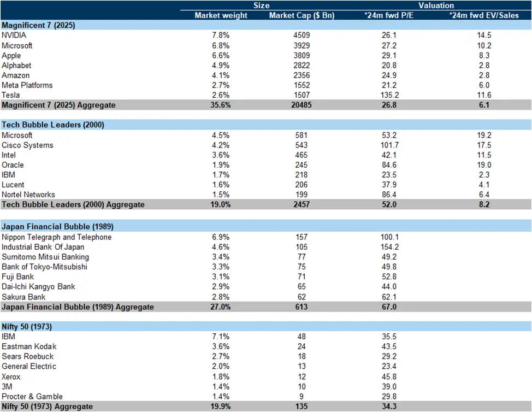Image resolution: width=532 pixels, height=412 pixels.
Task: Click Tesla's 135.2 P/E value
Action: (x=389, y=95)
